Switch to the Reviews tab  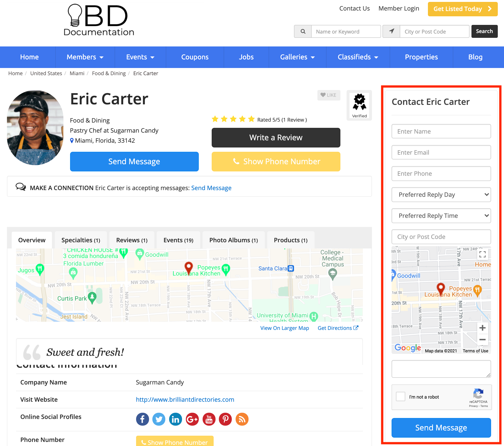(132, 240)
